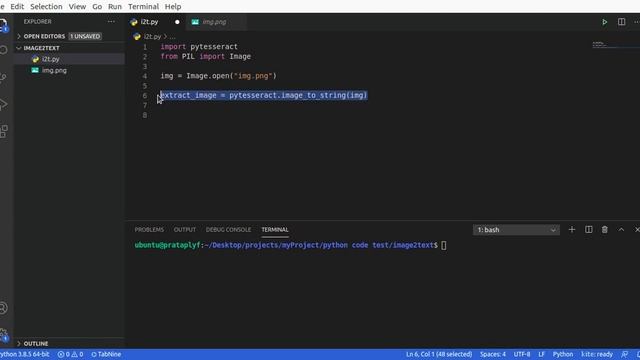Click kite: ready status item
The height and width of the screenshot is (360, 640).
(x=597, y=354)
